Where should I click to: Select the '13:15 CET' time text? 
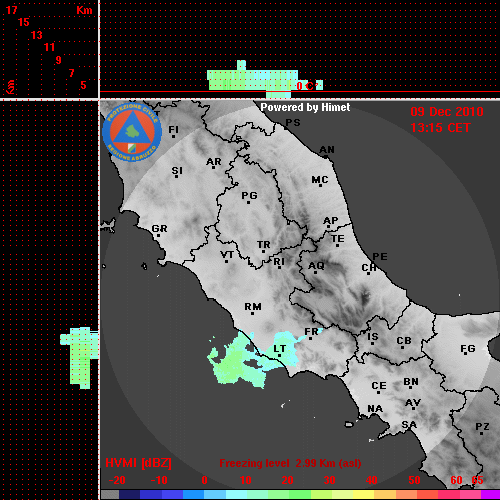tap(440, 128)
